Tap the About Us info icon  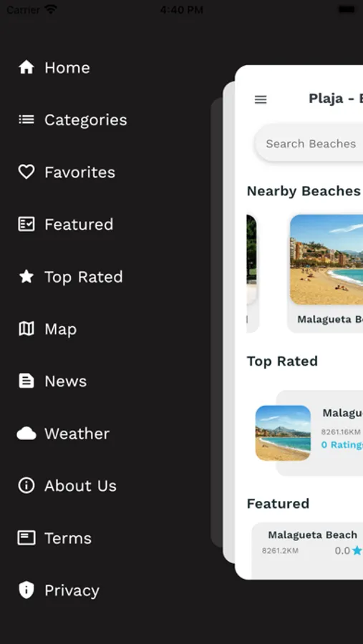coord(26,485)
